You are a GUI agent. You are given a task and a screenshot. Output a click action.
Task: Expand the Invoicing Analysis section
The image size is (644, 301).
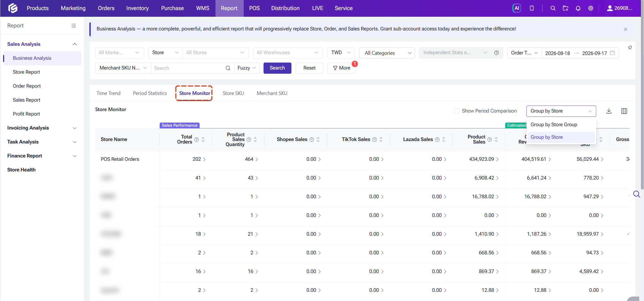(42, 128)
